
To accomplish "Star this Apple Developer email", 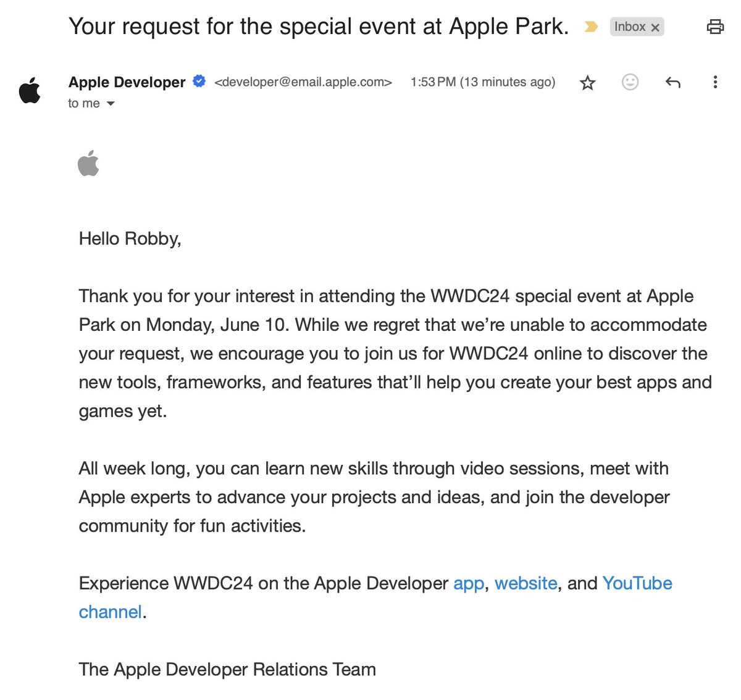I will (x=587, y=83).
